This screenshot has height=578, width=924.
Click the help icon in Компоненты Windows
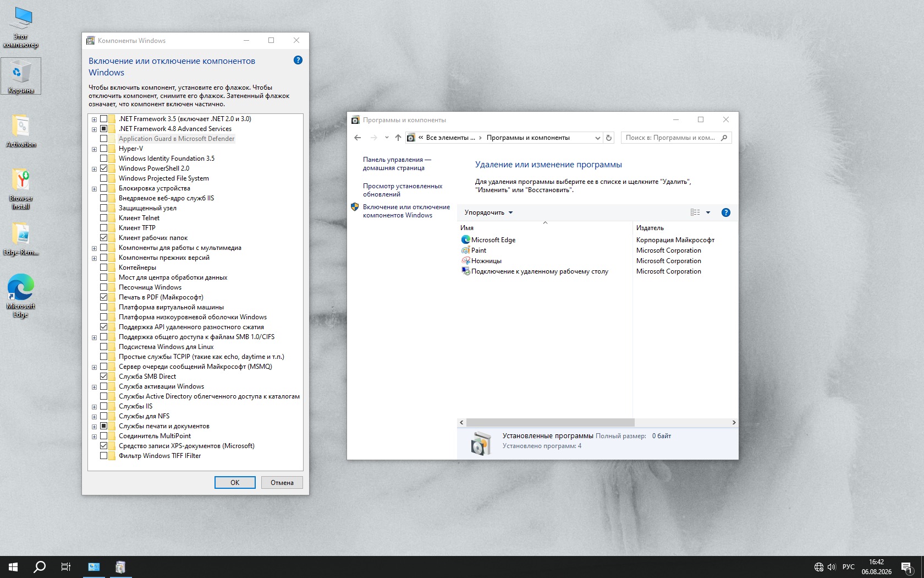coord(298,60)
